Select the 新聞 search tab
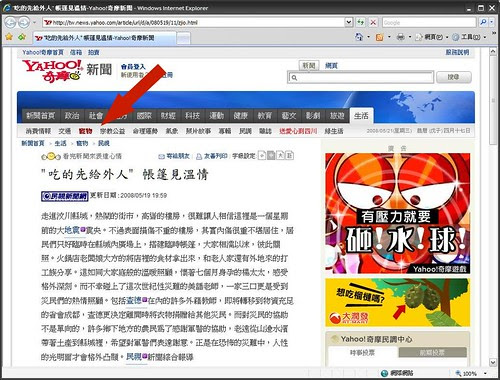This screenshot has width=500, height=380. (309, 66)
